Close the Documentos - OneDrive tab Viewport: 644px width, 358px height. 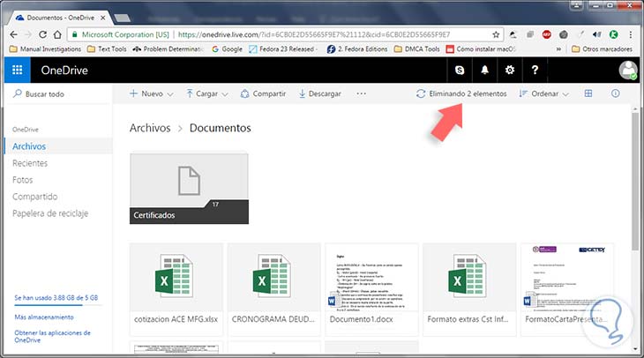[102, 18]
